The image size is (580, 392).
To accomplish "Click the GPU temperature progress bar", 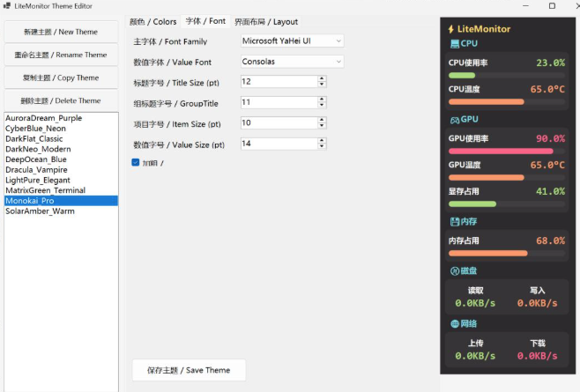I will tap(507, 178).
